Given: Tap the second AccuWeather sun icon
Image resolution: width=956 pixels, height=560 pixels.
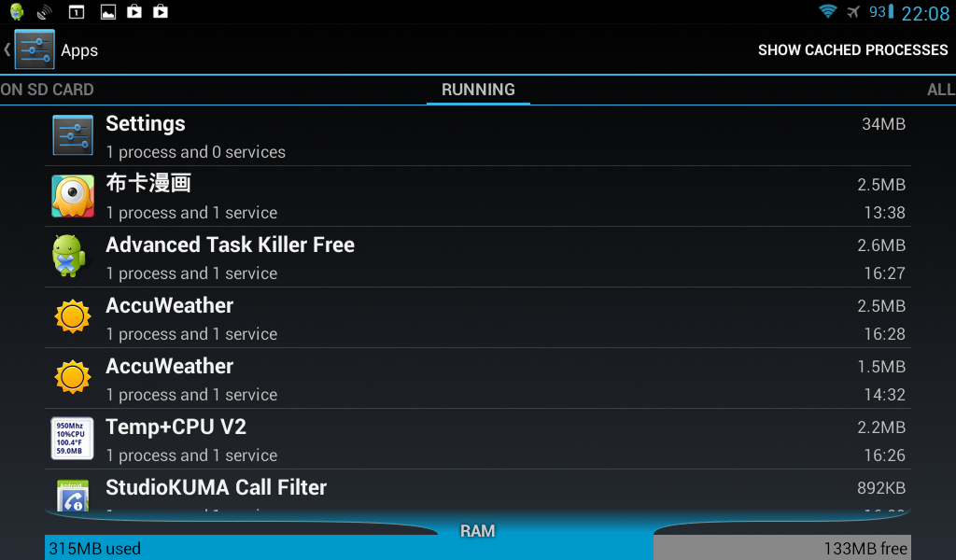Looking at the screenshot, I should (x=73, y=377).
